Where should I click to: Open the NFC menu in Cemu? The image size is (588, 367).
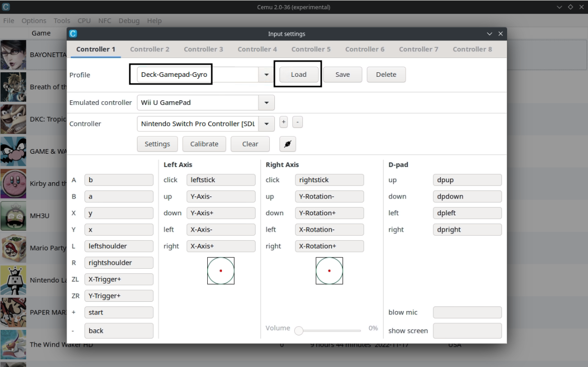(x=105, y=21)
